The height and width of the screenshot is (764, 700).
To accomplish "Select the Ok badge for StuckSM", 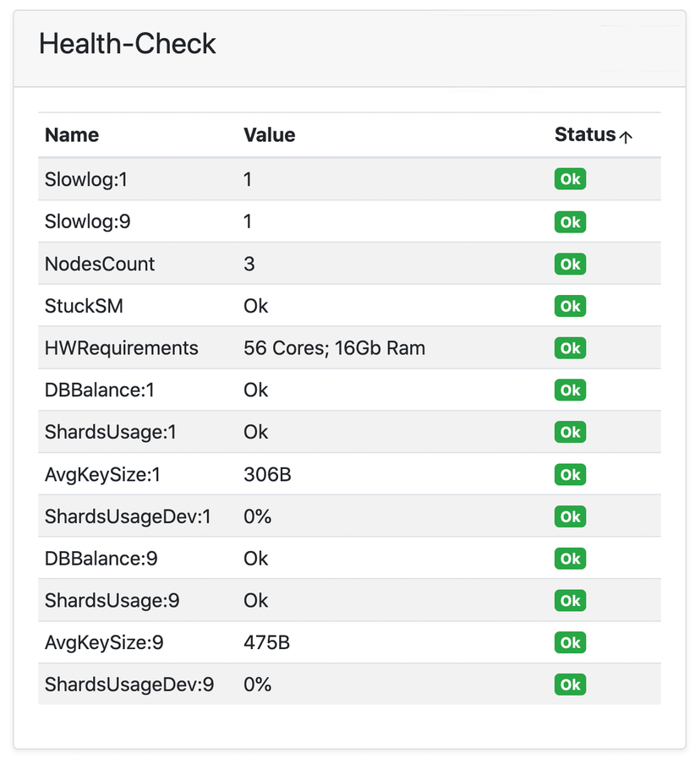I will coord(570,306).
